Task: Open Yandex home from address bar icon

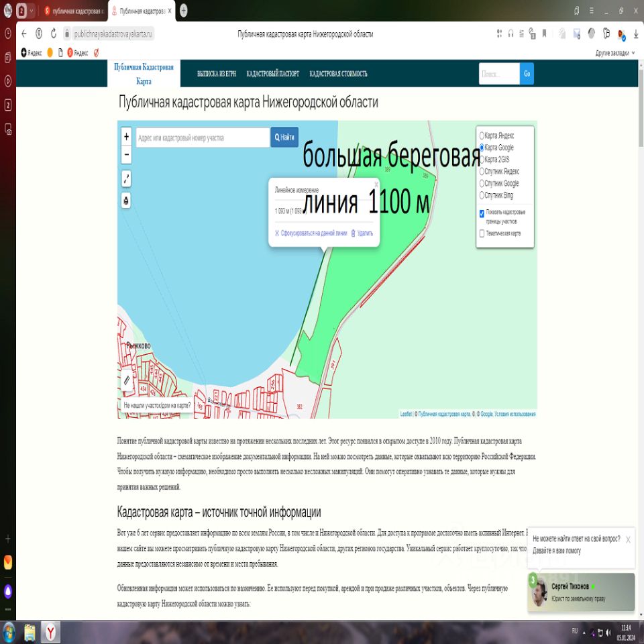Action: pyautogui.click(x=39, y=34)
